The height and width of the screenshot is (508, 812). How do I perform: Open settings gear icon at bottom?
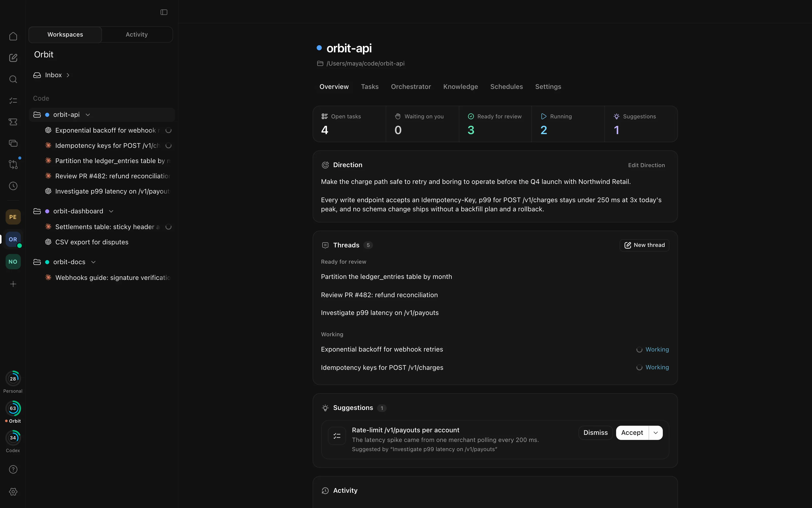[x=13, y=491]
